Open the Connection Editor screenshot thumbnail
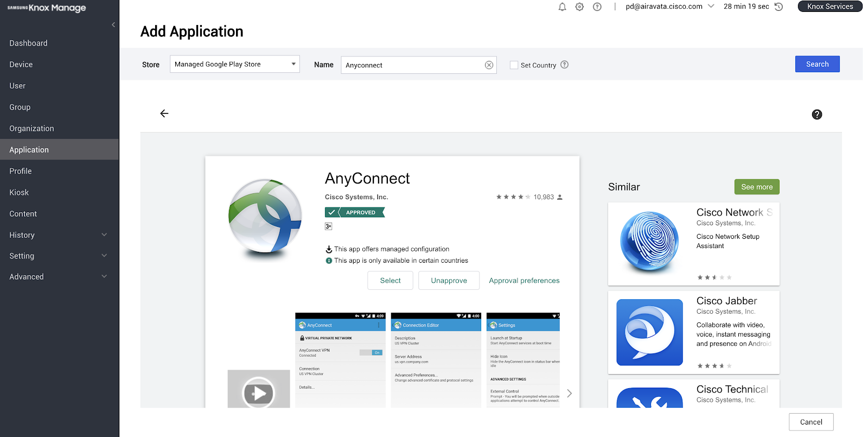 (x=436, y=360)
